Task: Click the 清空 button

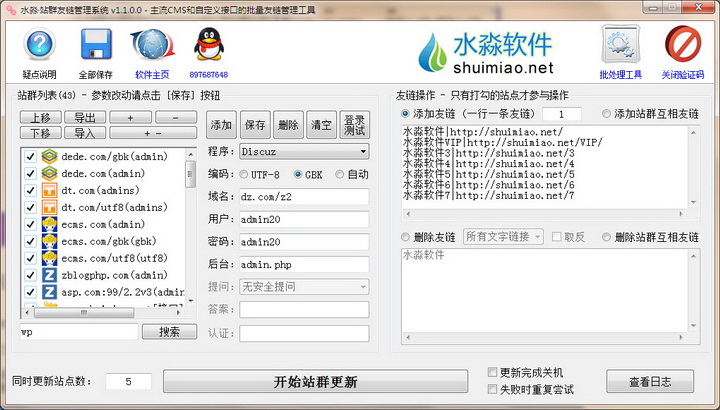Action: [x=321, y=125]
